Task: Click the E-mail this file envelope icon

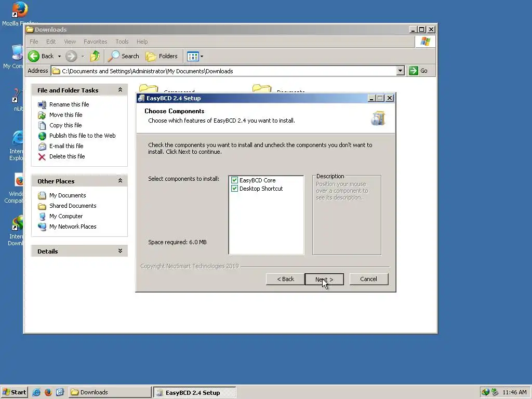Action: tap(42, 146)
